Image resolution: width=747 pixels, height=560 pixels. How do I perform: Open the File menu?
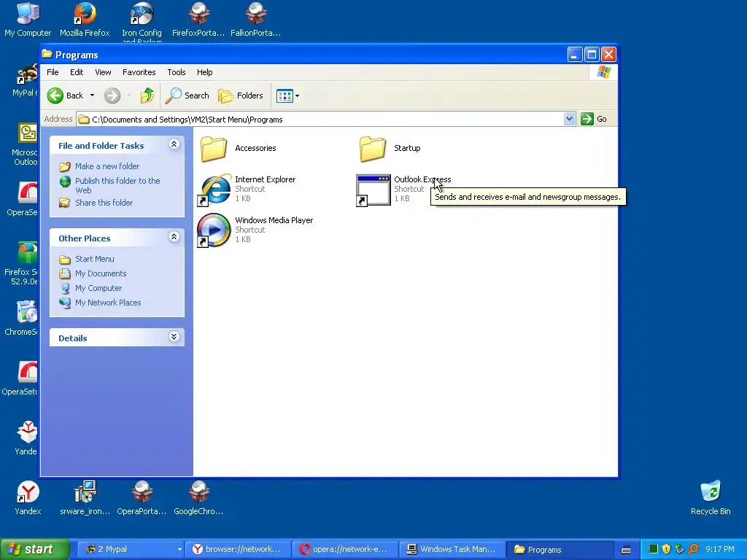[53, 72]
